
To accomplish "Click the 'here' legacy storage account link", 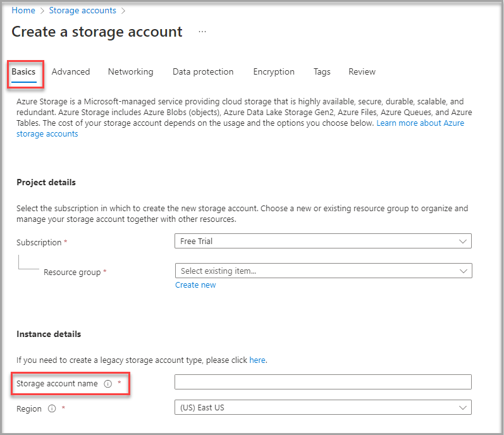I will [257, 360].
